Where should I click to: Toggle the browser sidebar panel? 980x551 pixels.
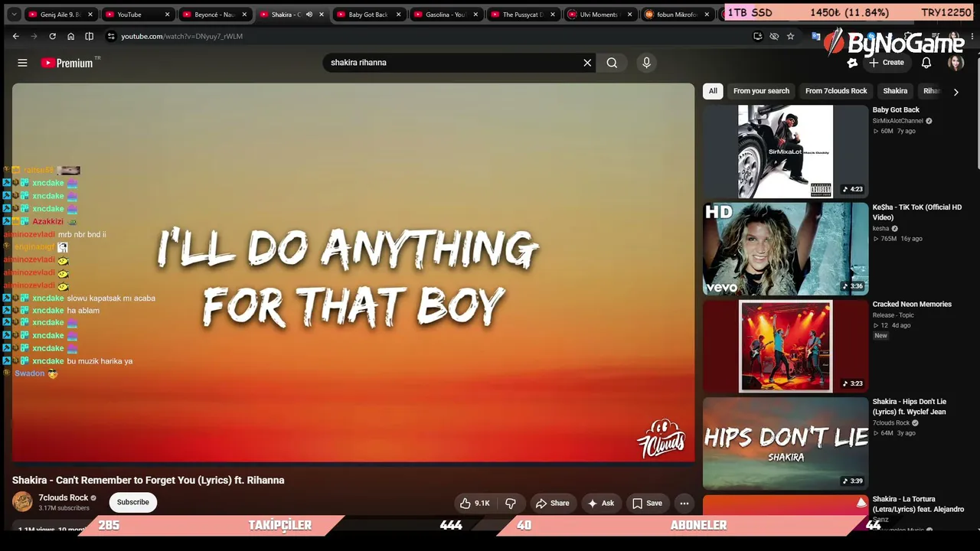89,36
